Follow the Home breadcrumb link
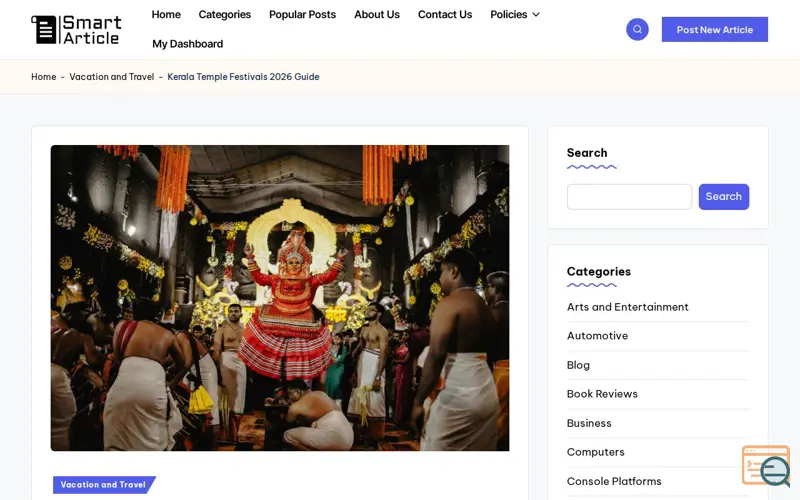This screenshot has width=800, height=500. click(43, 77)
